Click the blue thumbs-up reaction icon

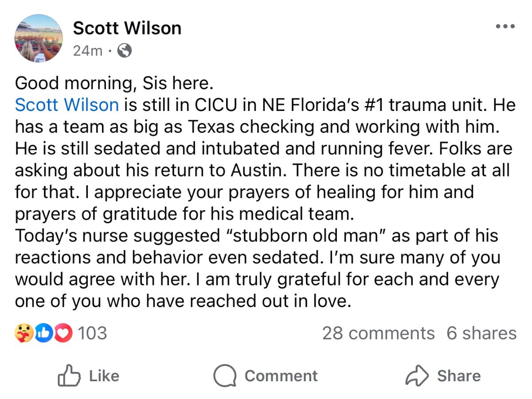[x=44, y=333]
